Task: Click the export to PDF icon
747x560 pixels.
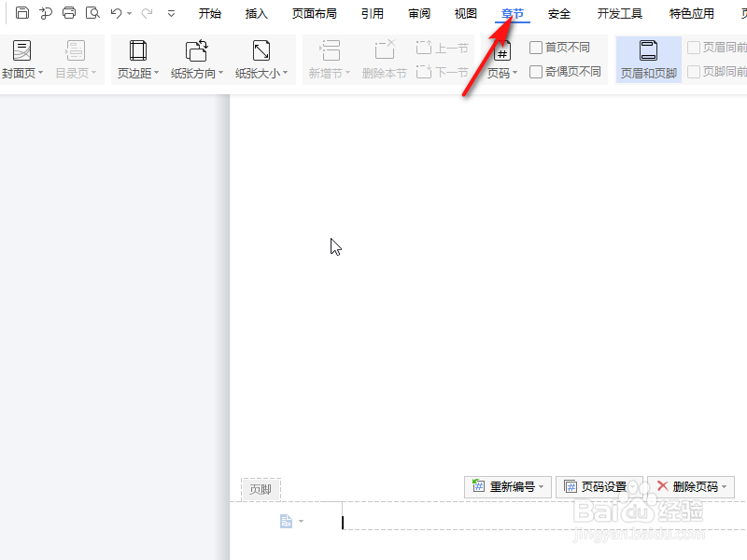Action: point(46,13)
